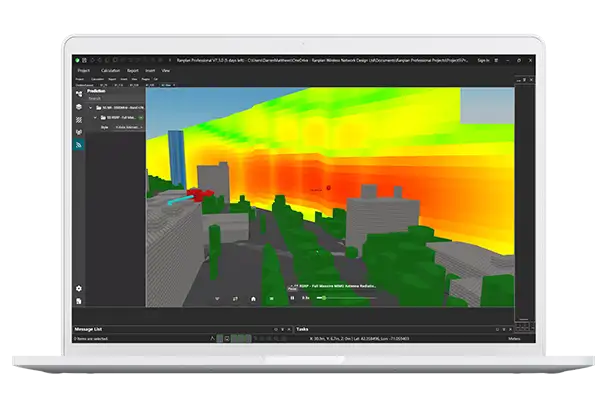Change the Meters unit in status bar
Viewport: 604px width, 394px height.
pos(514,339)
